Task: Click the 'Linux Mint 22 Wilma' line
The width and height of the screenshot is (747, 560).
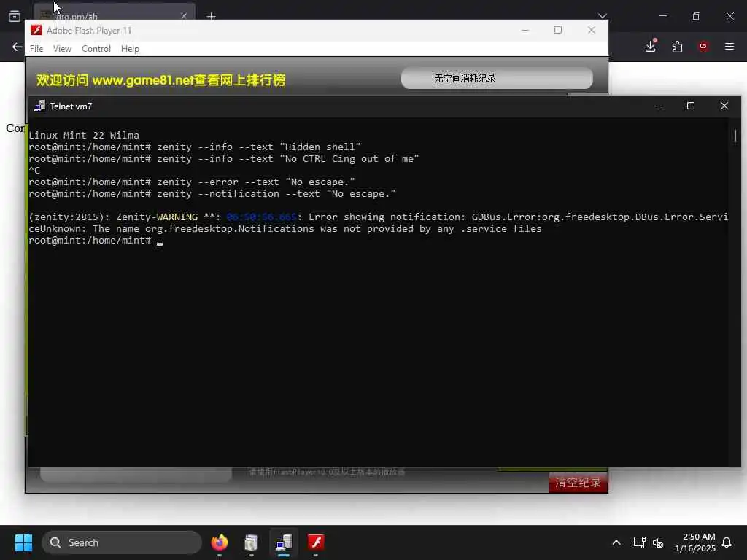Action: [84, 135]
